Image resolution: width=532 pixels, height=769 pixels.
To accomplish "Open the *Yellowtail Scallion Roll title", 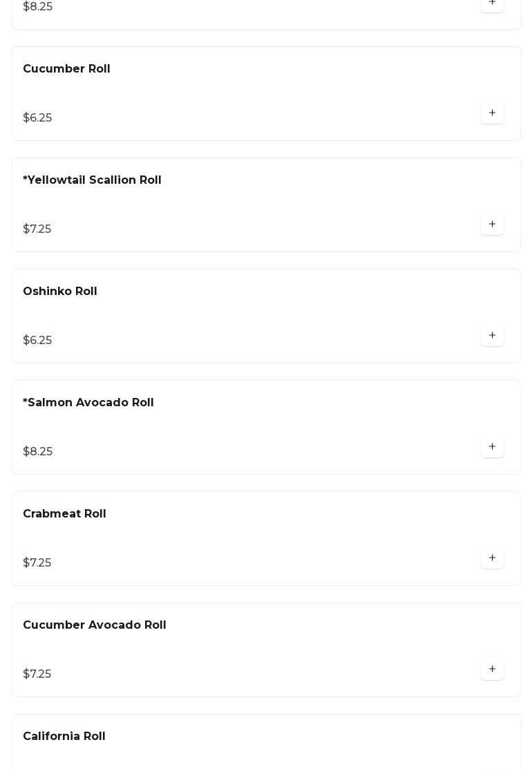I will [92, 180].
